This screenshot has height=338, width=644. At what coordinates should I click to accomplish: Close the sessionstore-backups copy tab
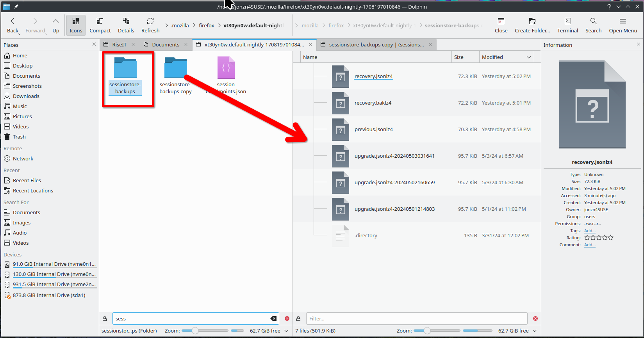click(430, 44)
